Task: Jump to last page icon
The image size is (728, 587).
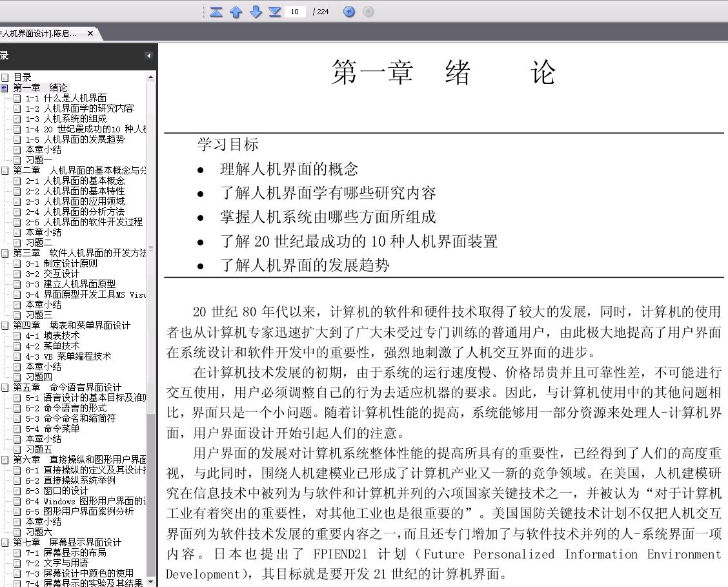Action: [x=275, y=12]
